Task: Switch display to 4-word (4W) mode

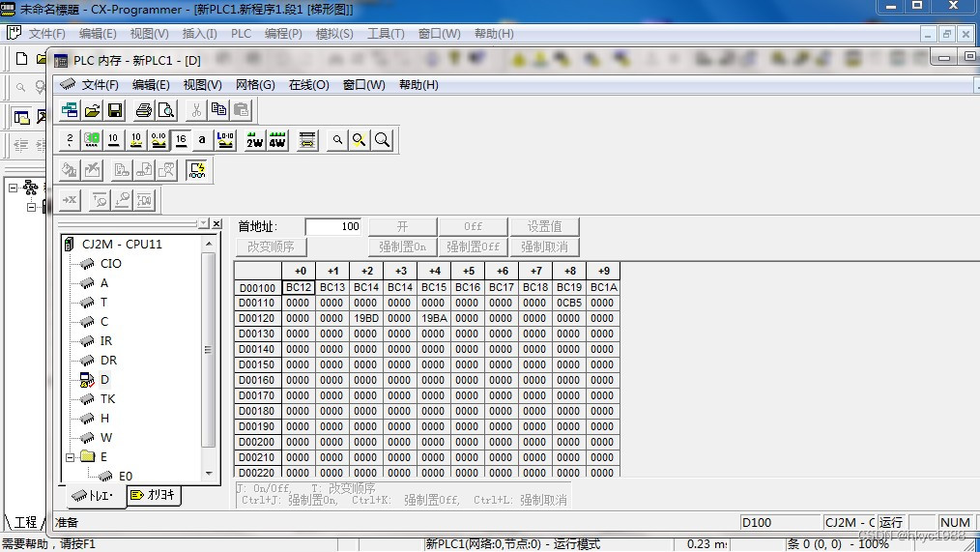Action: point(276,140)
